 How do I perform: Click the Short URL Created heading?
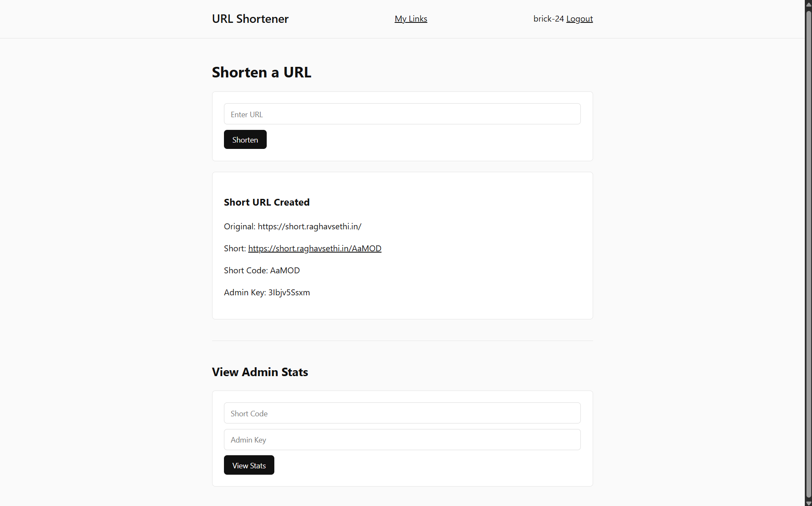pyautogui.click(x=267, y=202)
